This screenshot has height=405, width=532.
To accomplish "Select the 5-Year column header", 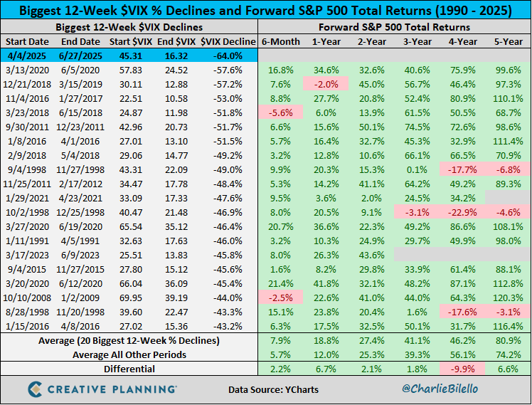I will tap(508, 42).
